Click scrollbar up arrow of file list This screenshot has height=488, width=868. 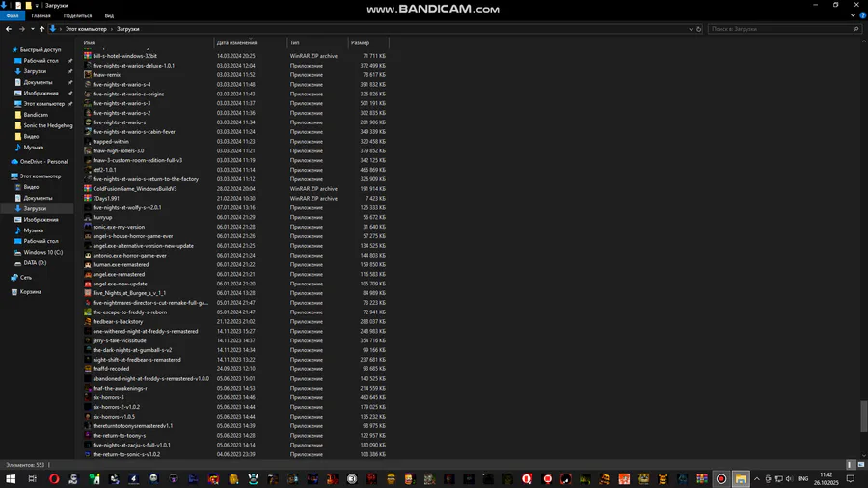click(863, 41)
